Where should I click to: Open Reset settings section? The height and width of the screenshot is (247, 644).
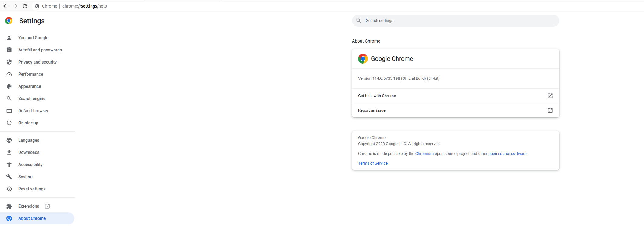32,189
